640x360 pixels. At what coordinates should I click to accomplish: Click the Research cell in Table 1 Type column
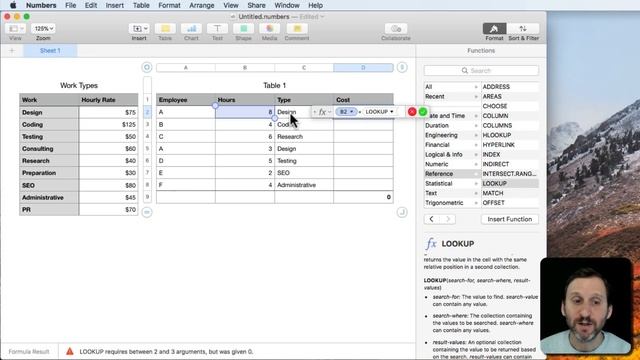point(304,137)
